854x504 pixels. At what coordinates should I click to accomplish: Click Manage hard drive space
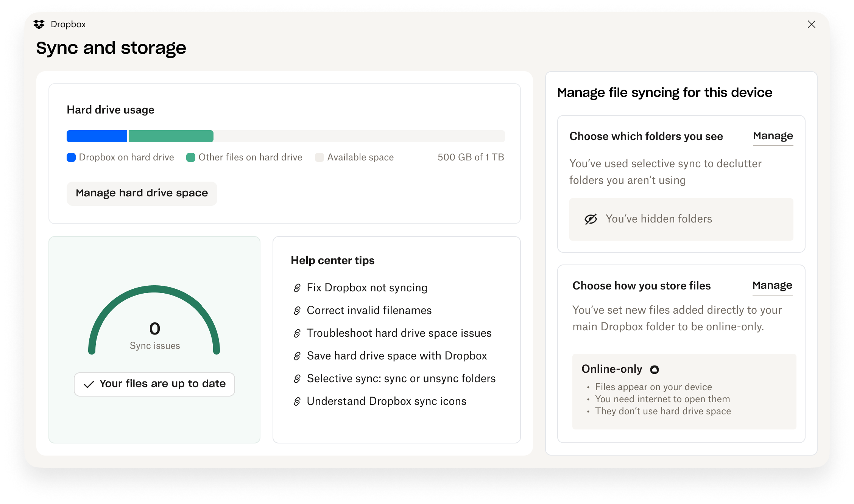(142, 193)
